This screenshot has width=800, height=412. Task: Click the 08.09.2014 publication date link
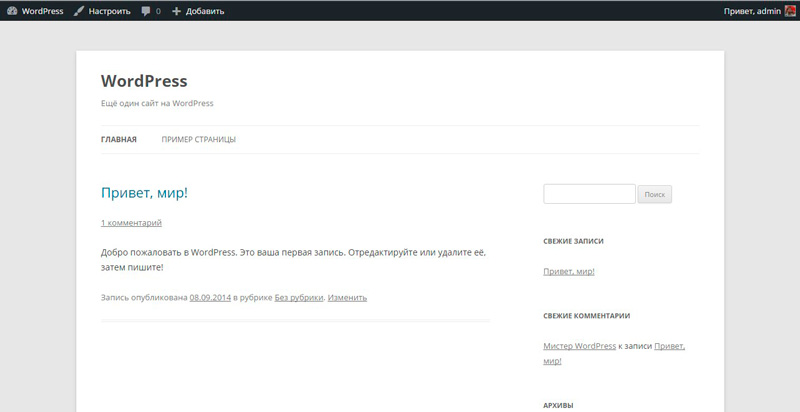[210, 297]
